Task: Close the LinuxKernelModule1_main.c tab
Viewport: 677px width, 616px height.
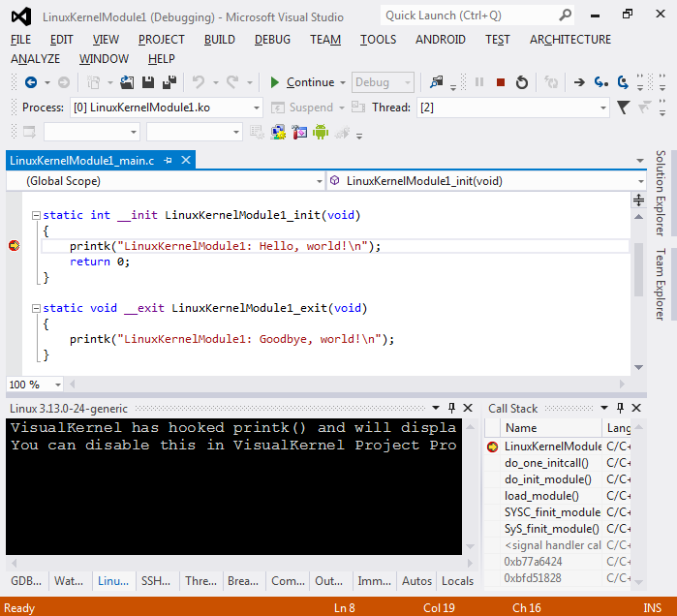Action: (186, 160)
